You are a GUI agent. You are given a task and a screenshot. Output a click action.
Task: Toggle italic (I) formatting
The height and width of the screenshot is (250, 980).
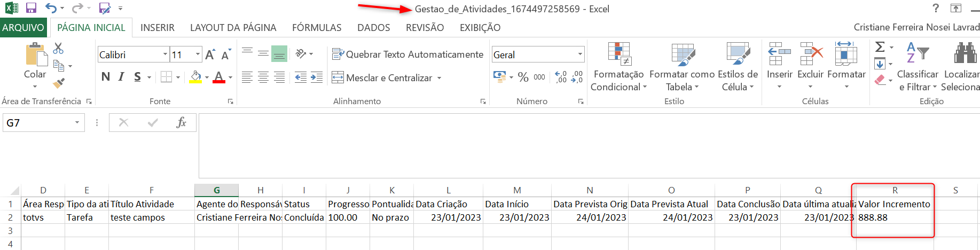121,77
